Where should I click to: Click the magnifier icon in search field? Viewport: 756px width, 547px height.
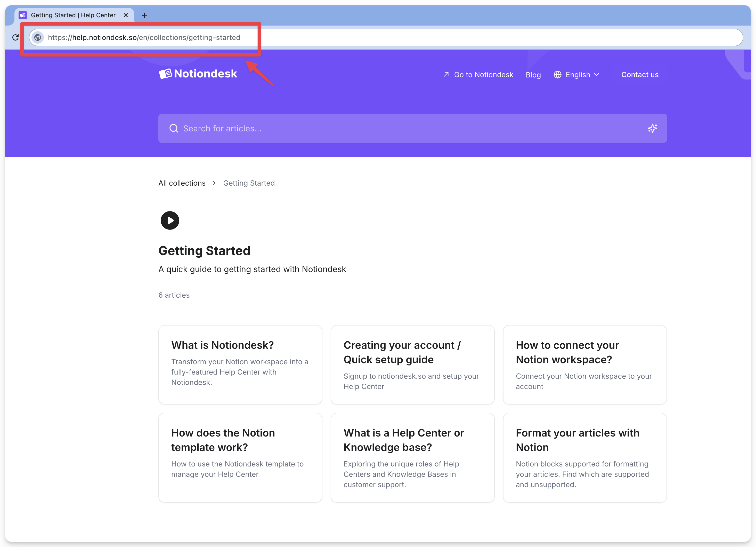click(174, 128)
